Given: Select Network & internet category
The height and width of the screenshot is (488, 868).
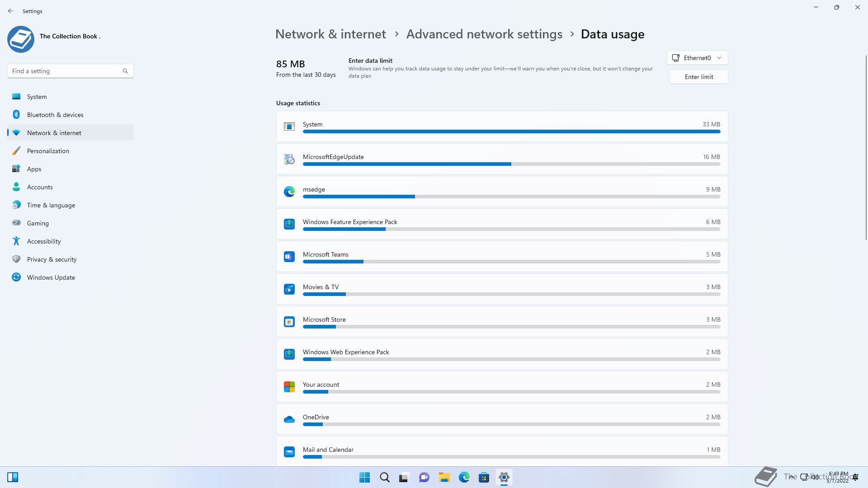Looking at the screenshot, I should coord(71,133).
